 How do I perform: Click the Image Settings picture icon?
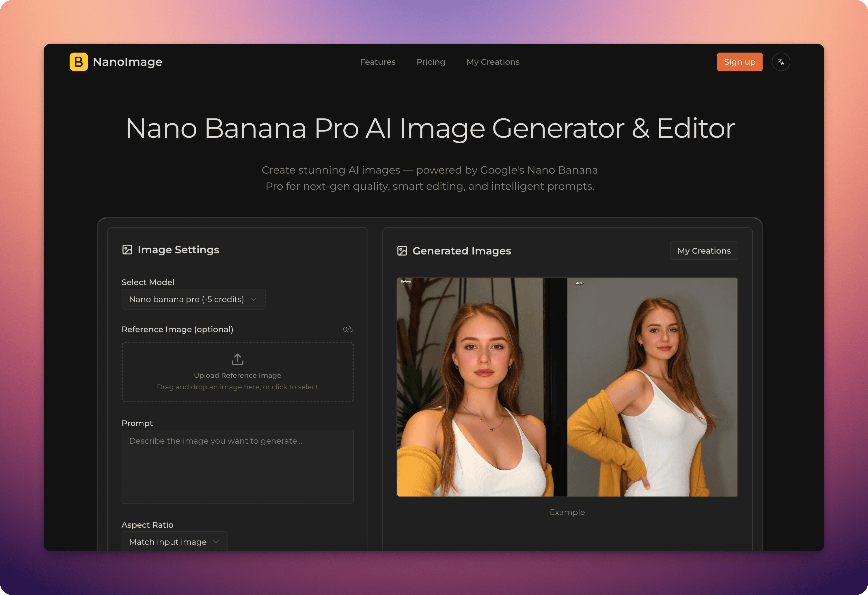click(127, 250)
